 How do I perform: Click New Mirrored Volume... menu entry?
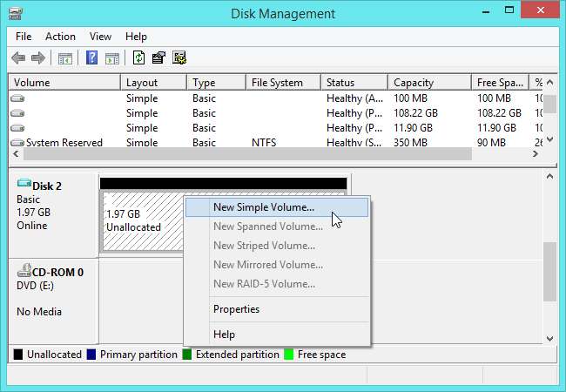(277, 265)
